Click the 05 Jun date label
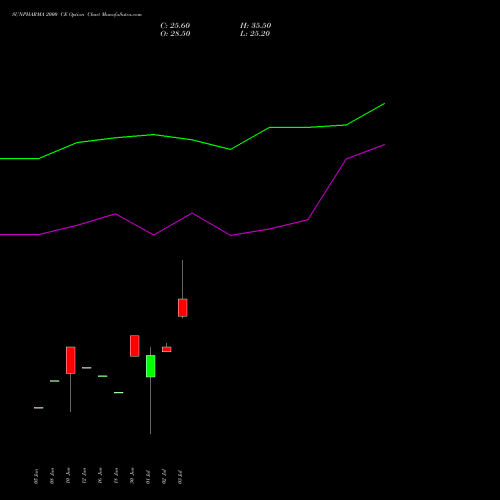Viewport: 500px width, 500px height. tap(36, 476)
